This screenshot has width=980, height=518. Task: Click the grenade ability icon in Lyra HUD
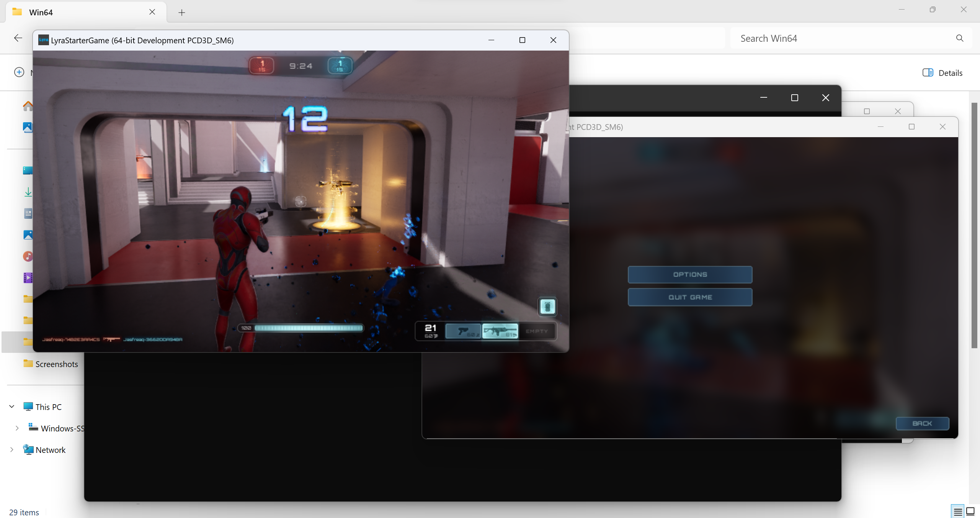pyautogui.click(x=547, y=307)
